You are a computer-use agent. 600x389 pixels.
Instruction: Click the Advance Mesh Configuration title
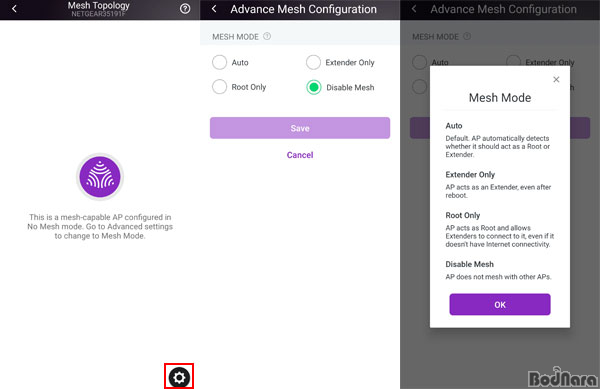303,9
